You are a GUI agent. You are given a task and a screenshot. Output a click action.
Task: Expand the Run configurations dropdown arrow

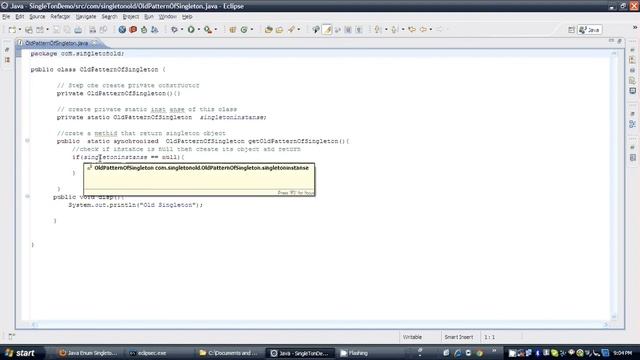click(199, 30)
